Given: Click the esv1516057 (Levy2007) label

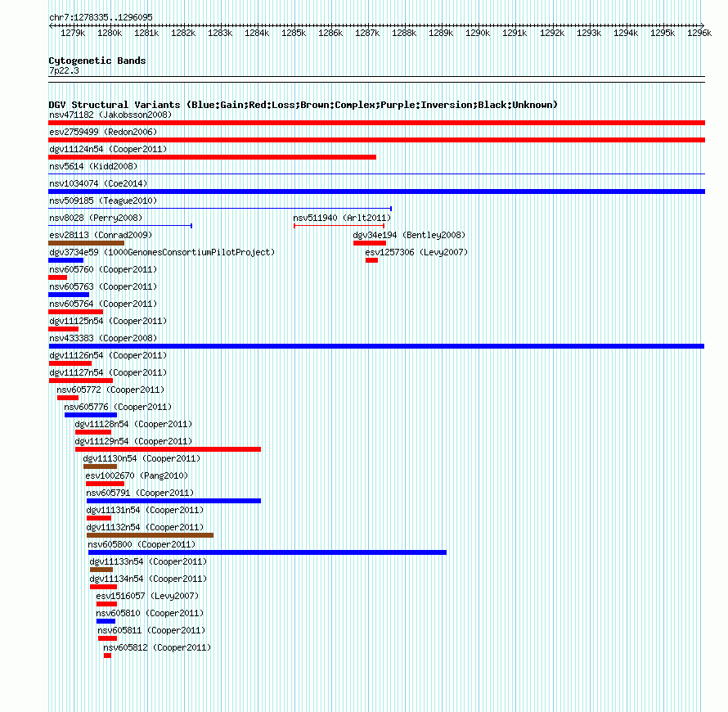Looking at the screenshot, I should pyautogui.click(x=147, y=596).
